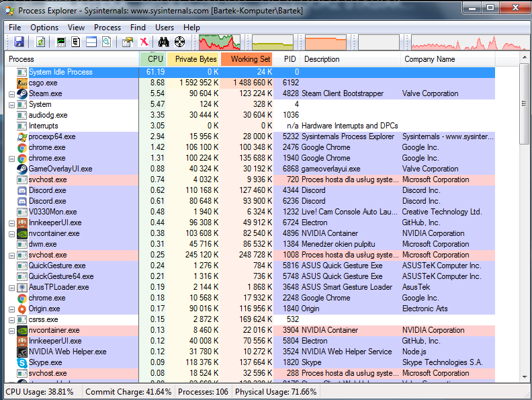Collapse the System process tree node
Image resolution: width=532 pixels, height=400 pixels.
[11, 105]
